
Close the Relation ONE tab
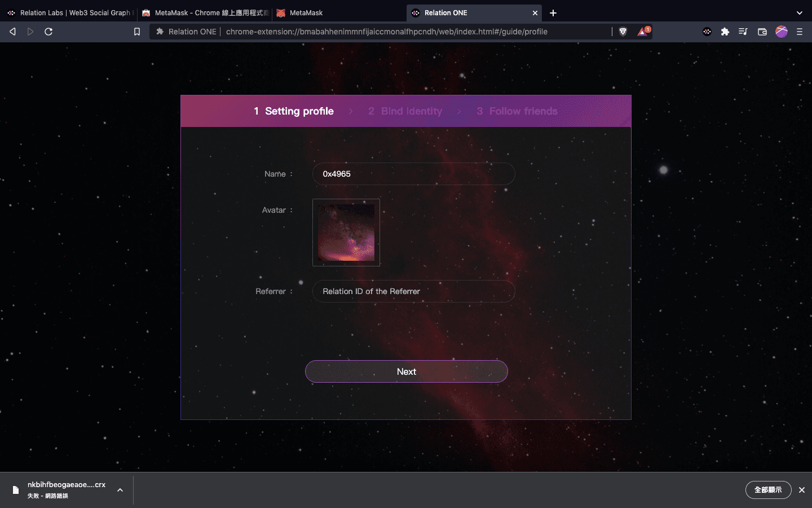point(535,12)
